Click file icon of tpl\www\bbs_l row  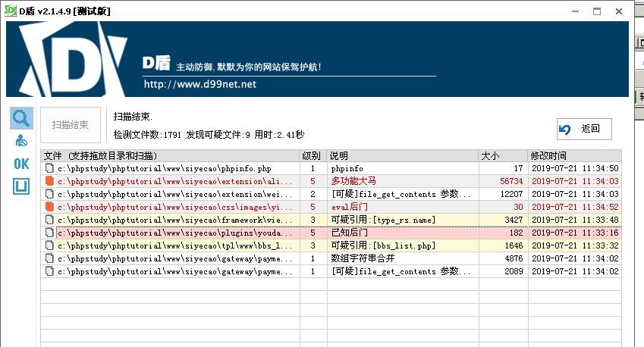pyautogui.click(x=50, y=245)
